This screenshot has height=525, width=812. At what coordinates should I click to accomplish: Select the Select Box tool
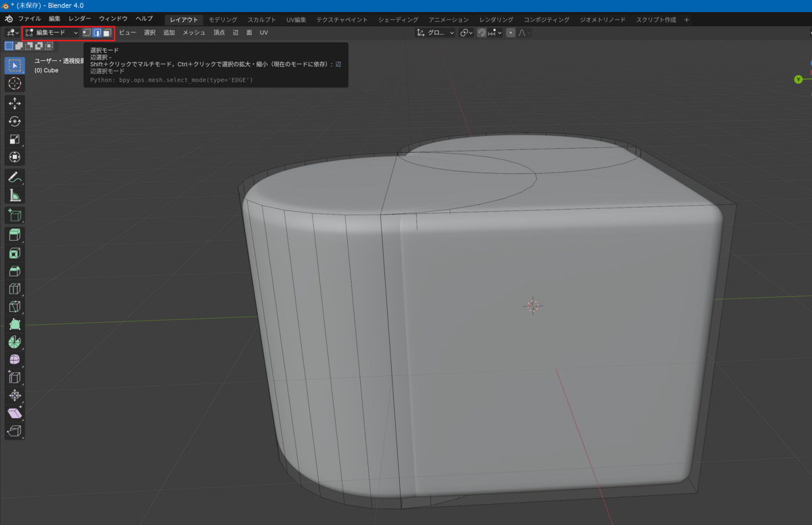[14, 66]
